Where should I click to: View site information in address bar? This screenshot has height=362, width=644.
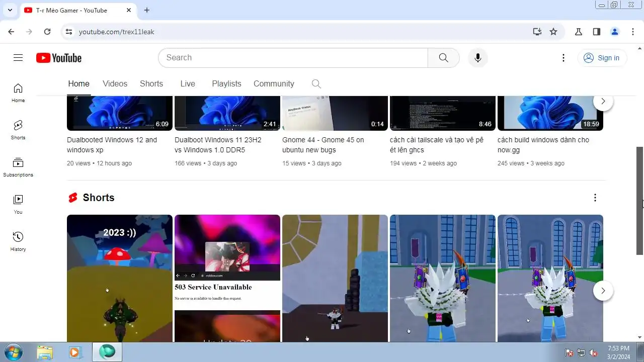tap(69, 32)
